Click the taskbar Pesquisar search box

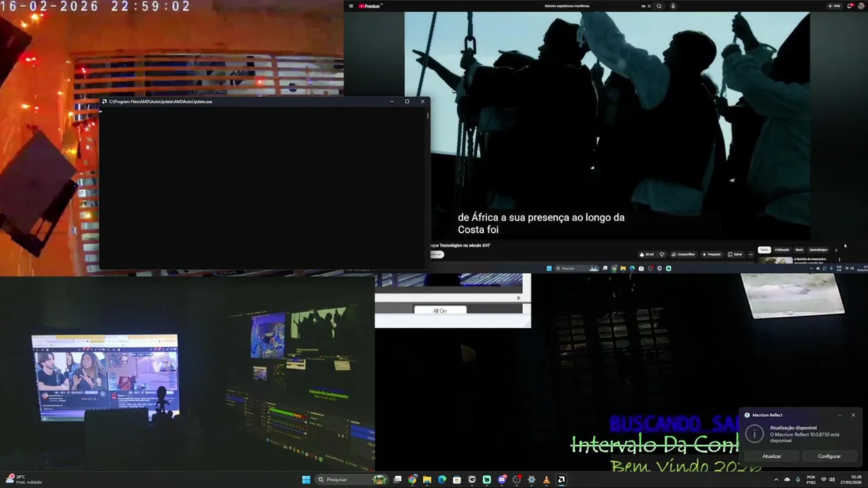pos(352,480)
